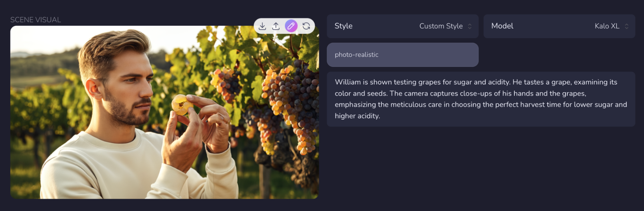Click the Model field chevron selector
Viewport: 644px width, 211px height.
click(626, 26)
